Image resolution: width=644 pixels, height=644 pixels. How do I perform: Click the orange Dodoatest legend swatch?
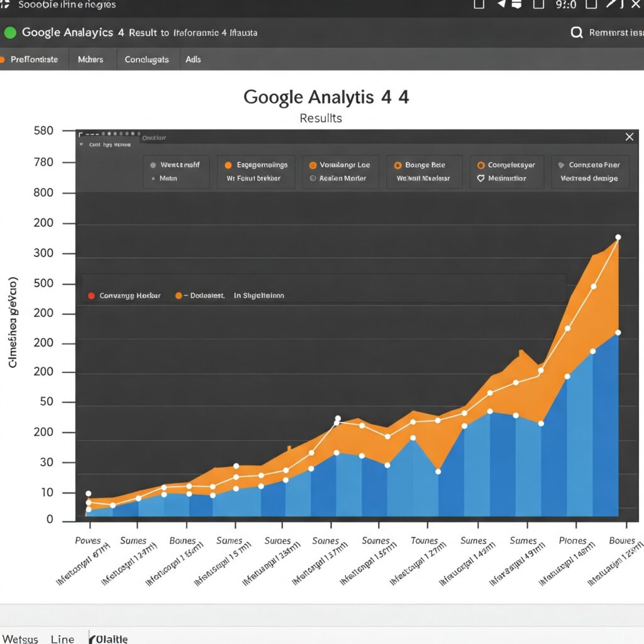tap(179, 296)
